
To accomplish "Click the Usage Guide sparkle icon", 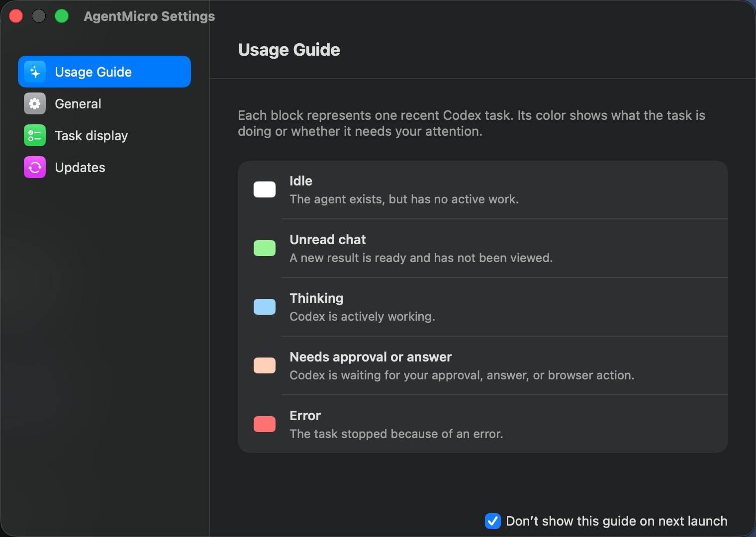I will (35, 72).
